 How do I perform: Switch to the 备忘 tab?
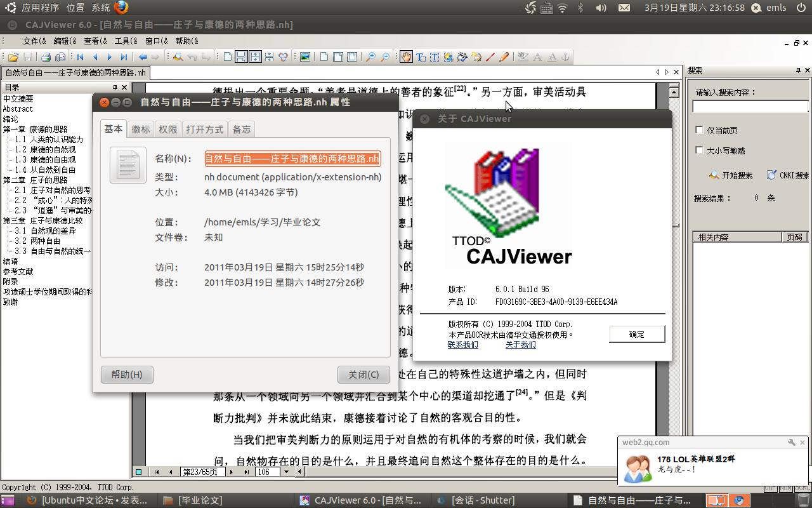coord(242,129)
